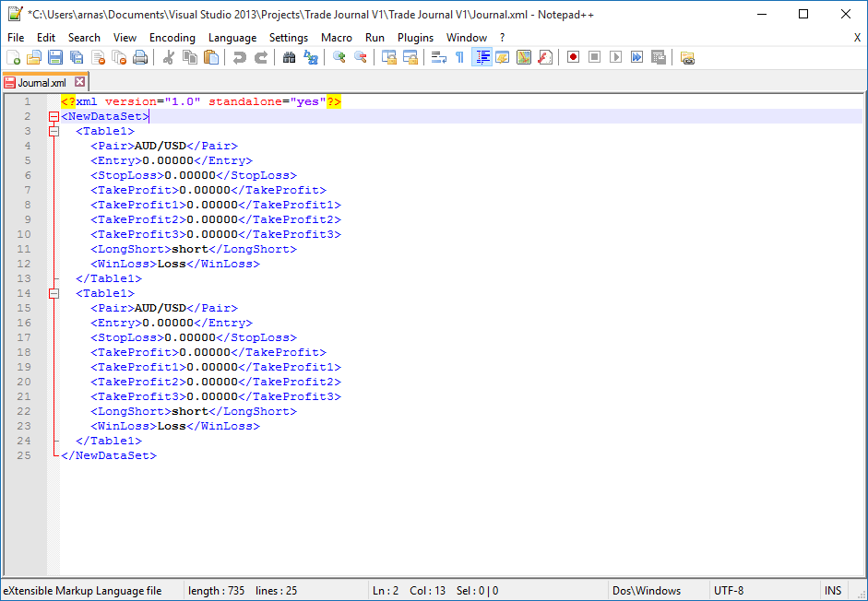Open the Plugins menu

[x=415, y=37]
